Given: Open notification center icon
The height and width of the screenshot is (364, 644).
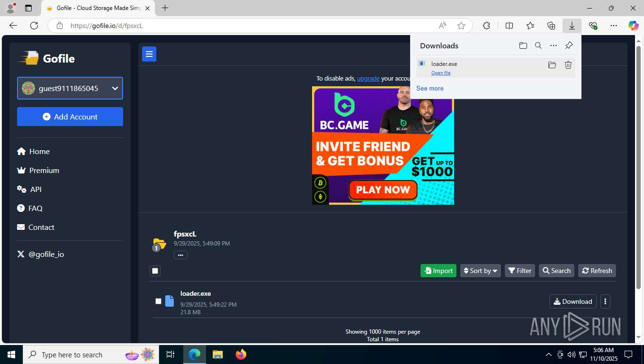Looking at the screenshot, I should click(x=628, y=355).
